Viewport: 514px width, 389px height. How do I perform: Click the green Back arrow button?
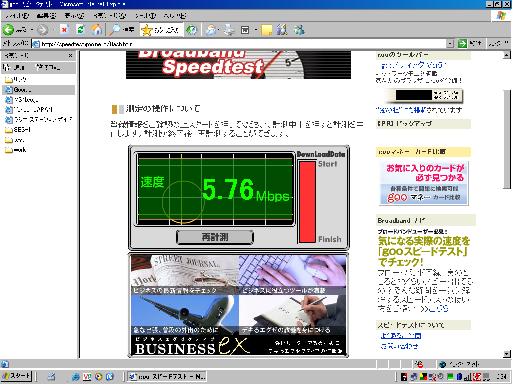pyautogui.click(x=9, y=30)
